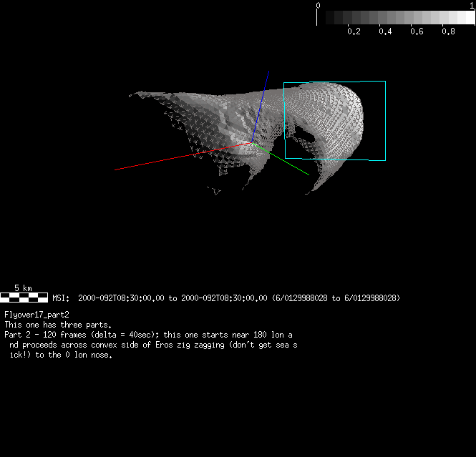Pick the darkest end of grayscale colorbar
This screenshot has width=476, height=457.
pos(320,18)
